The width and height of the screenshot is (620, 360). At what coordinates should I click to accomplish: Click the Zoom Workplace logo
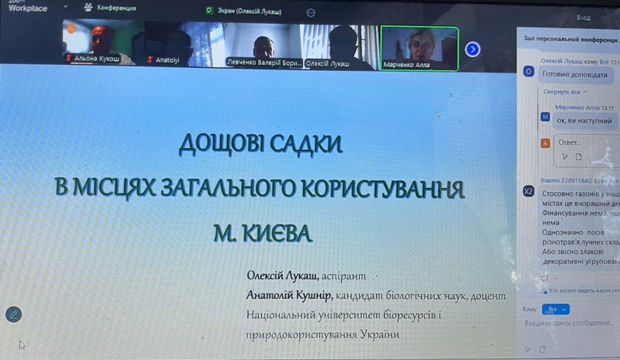tap(28, 6)
